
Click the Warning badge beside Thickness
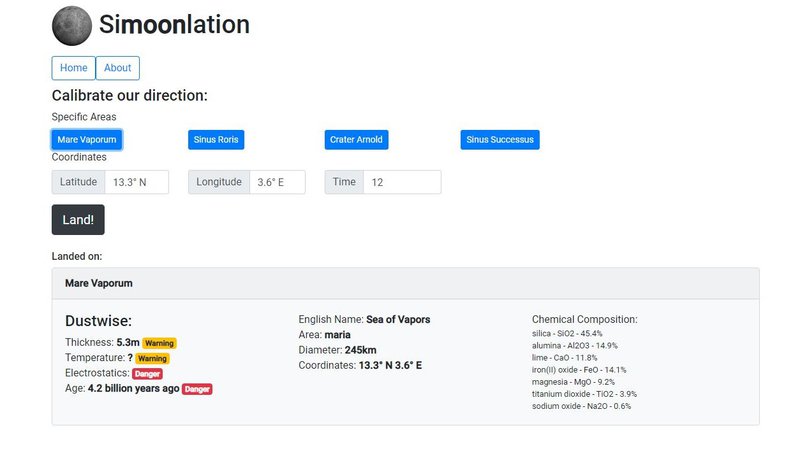(159, 343)
